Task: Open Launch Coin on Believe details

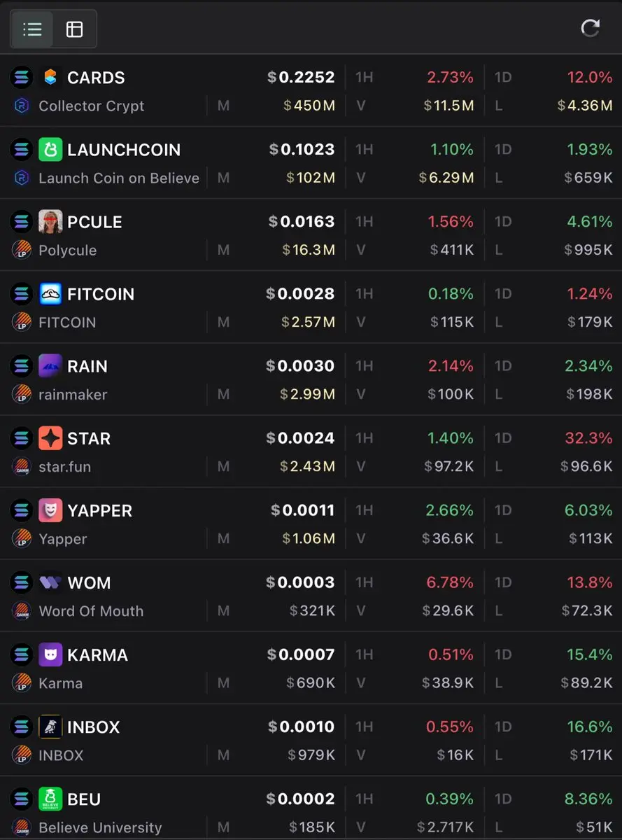Action: (119, 178)
